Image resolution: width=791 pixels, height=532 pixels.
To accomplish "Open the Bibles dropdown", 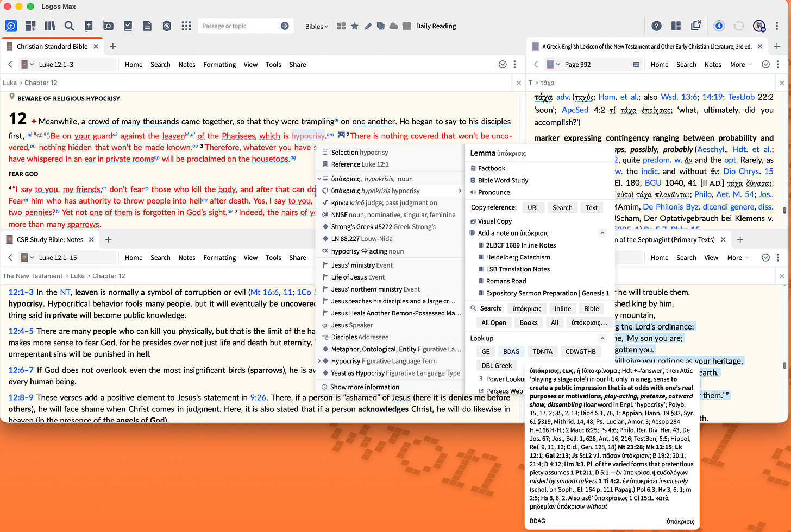I will pyautogui.click(x=316, y=26).
